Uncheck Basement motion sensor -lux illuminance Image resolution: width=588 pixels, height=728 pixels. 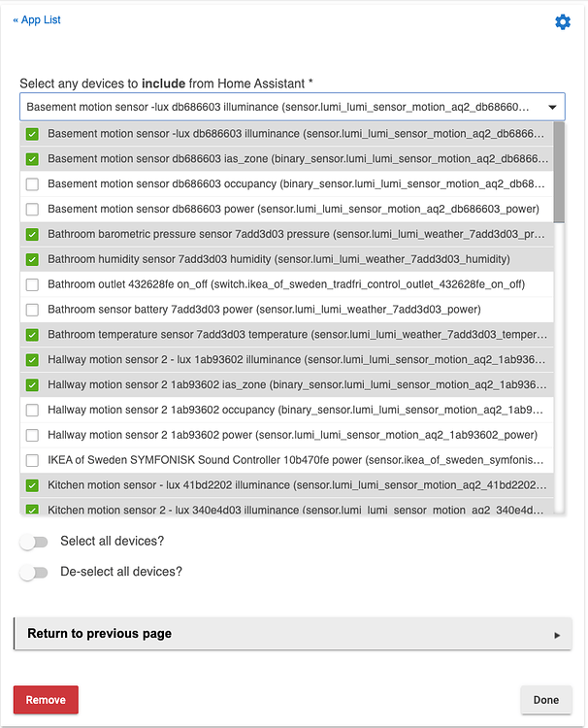tap(33, 133)
